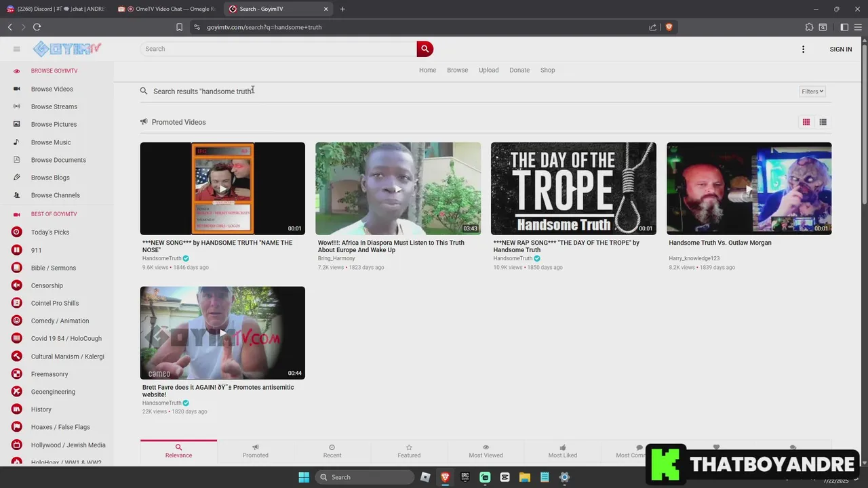Sort results by Promoted tab
Viewport: 868px width, 488px height.
tap(256, 451)
